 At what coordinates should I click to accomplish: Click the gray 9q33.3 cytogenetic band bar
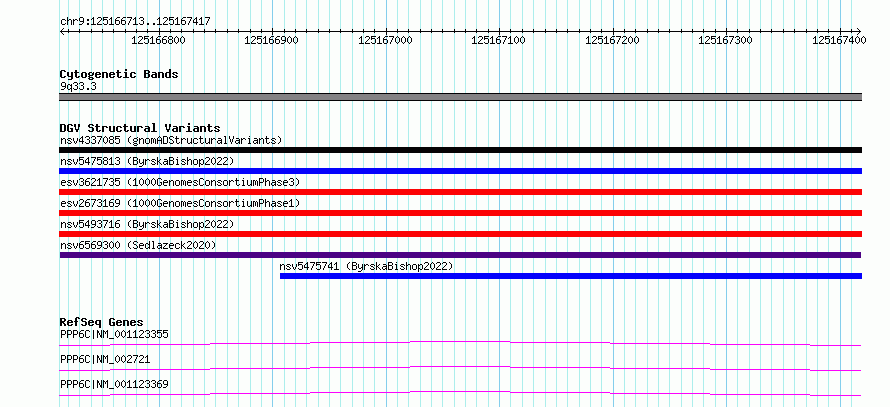click(x=461, y=97)
